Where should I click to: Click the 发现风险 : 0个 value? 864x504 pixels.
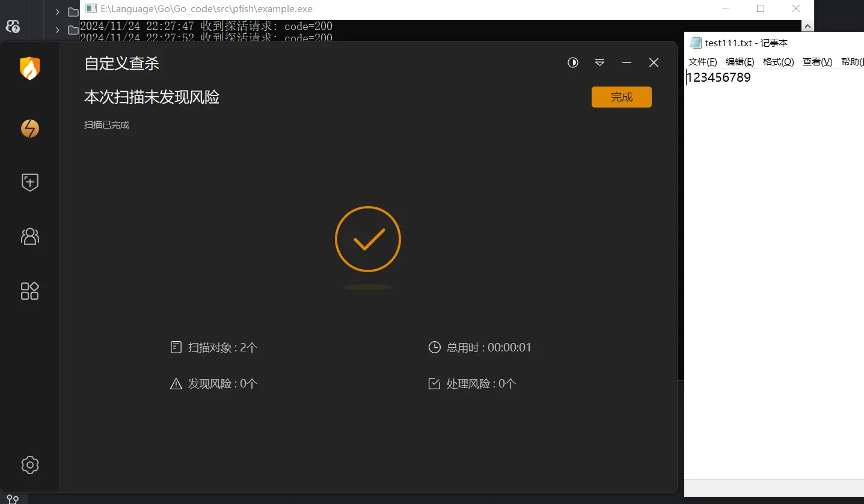coord(222,384)
